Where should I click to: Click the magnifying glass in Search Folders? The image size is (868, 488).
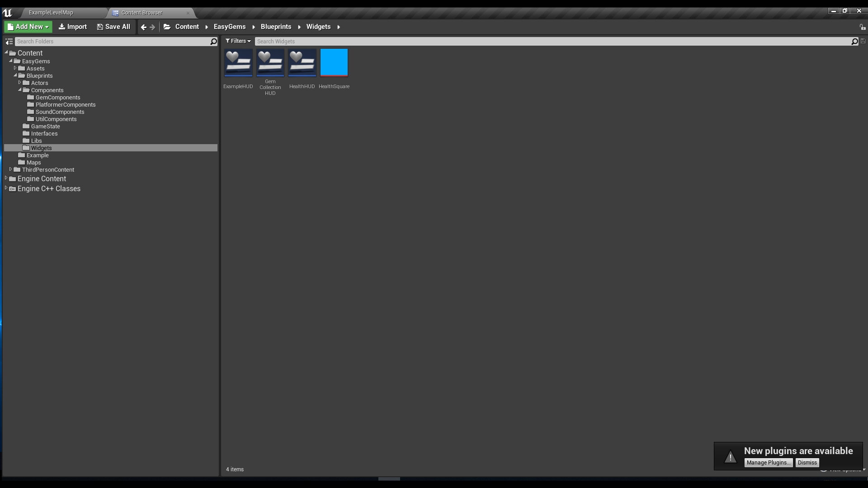click(x=213, y=42)
